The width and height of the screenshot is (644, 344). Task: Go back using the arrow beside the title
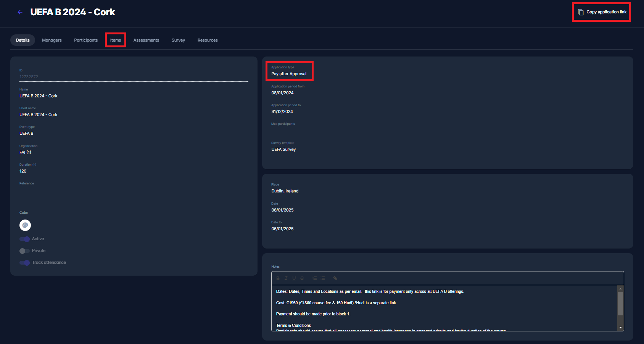point(20,12)
